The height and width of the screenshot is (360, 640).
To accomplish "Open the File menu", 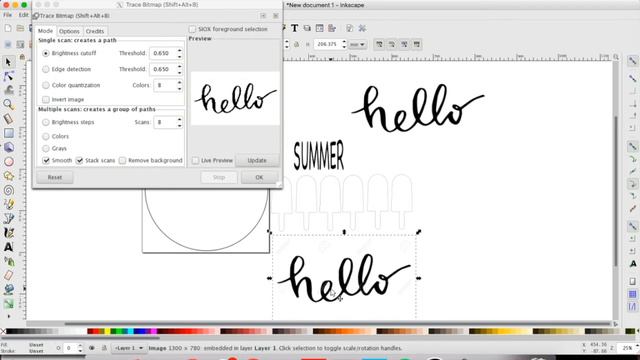I will click(x=7, y=15).
